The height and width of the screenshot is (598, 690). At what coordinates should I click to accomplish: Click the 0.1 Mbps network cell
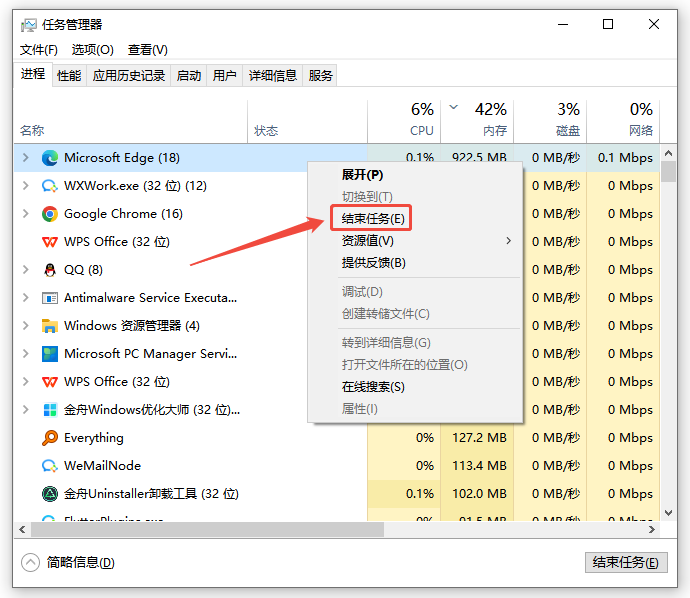625,158
